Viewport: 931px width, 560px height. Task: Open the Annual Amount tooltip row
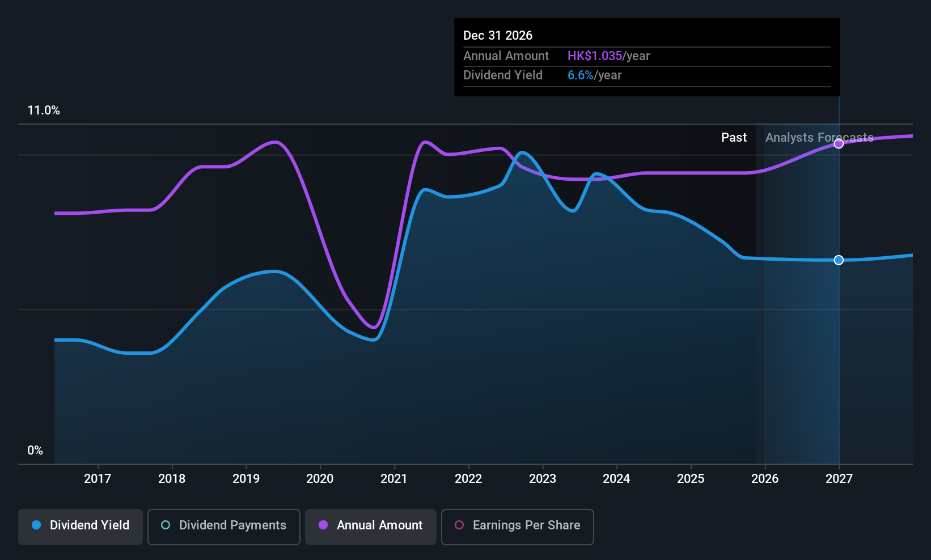506,56
